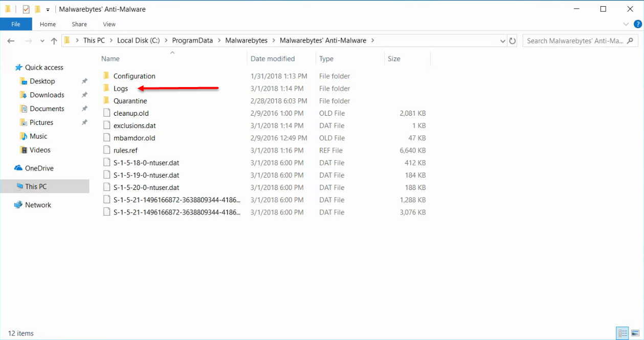Switch to the View ribbon tab
This screenshot has height=340, width=644.
click(x=109, y=24)
